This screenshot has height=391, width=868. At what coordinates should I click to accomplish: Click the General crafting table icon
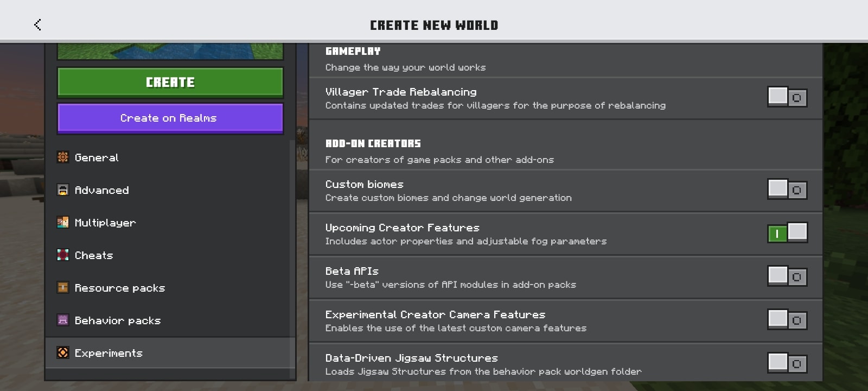(x=63, y=157)
